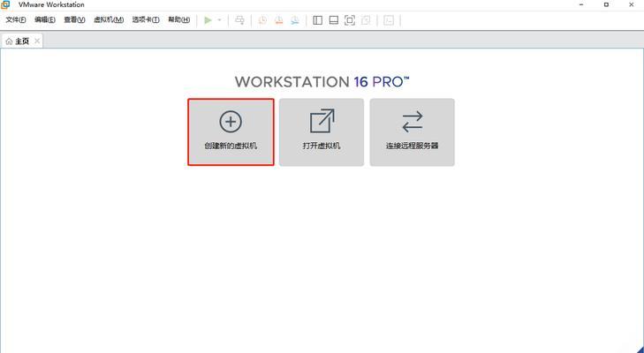Click the 连接远程服务器 tile
The width and height of the screenshot is (644, 353).
pos(412,131)
